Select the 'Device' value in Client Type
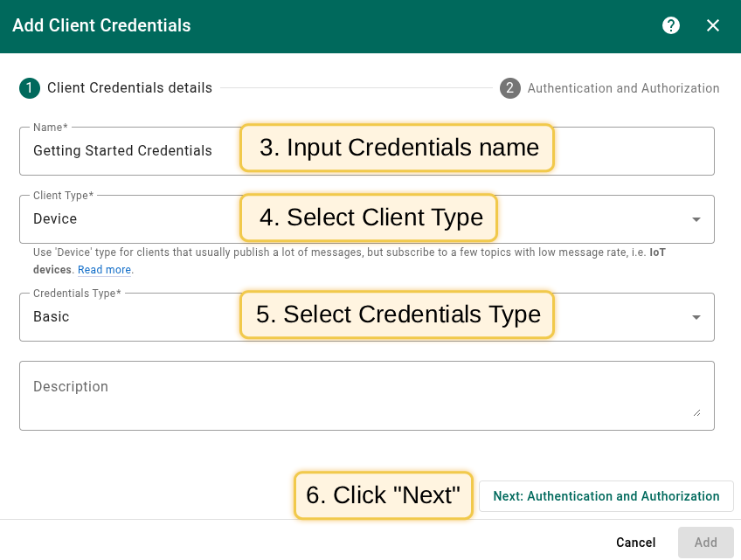 [55, 219]
